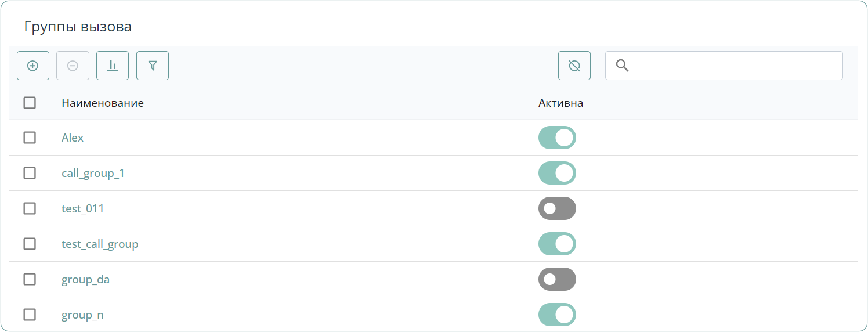
Task: Enable the test_011 active toggle
Action: click(557, 208)
